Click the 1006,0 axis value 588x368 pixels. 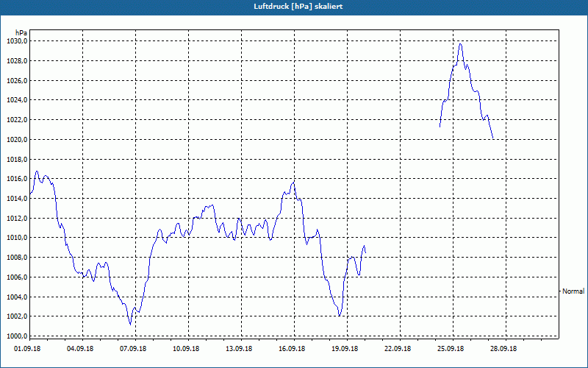coord(17,277)
